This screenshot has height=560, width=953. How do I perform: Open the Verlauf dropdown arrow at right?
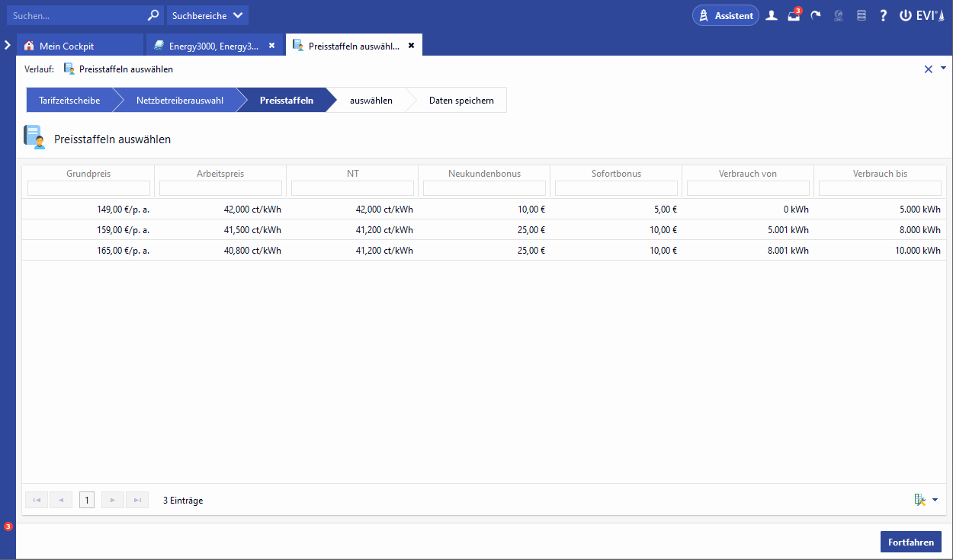click(943, 68)
